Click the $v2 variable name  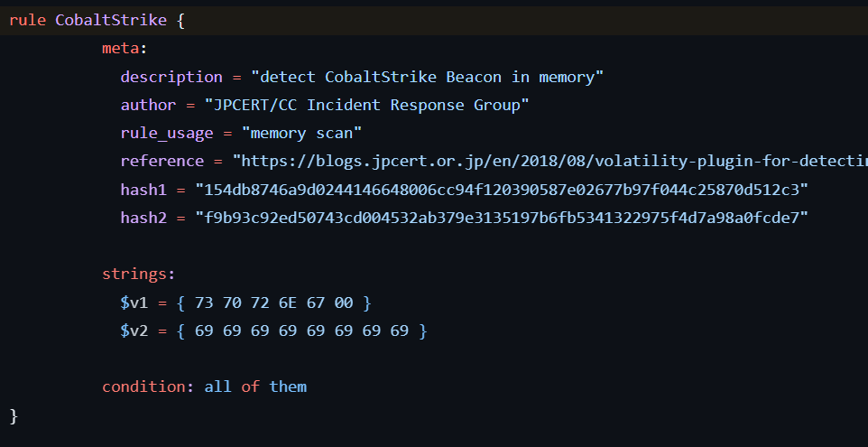134,331
